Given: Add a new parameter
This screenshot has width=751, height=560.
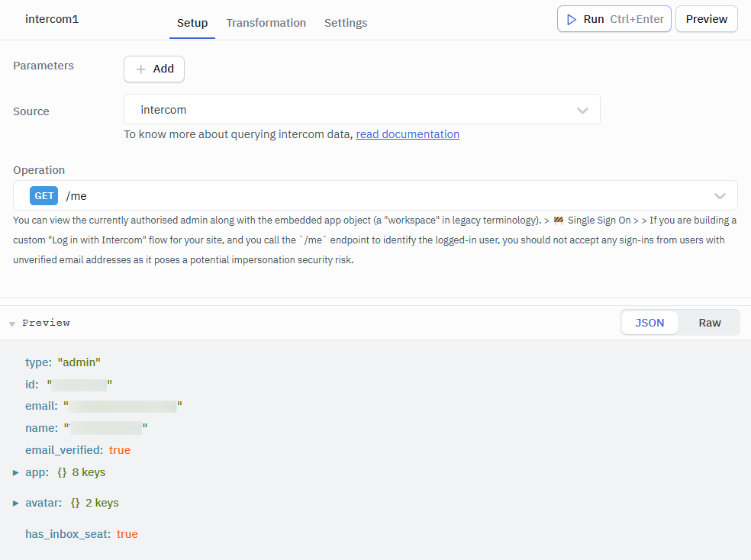Looking at the screenshot, I should 153,69.
